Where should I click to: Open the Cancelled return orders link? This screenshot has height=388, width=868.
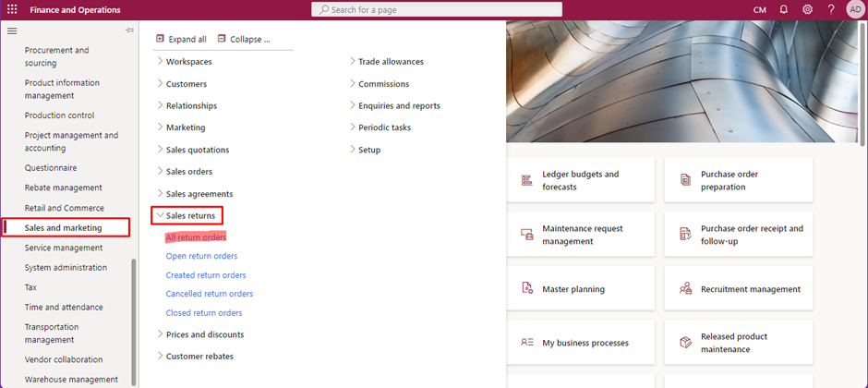[x=210, y=294]
